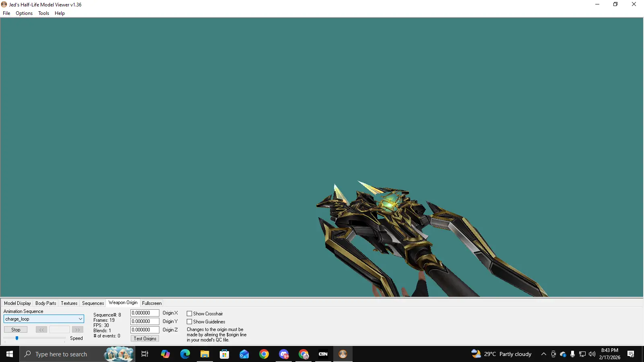This screenshot has width=644, height=362.
Task: Click the frame number field
Action: [x=60, y=330]
